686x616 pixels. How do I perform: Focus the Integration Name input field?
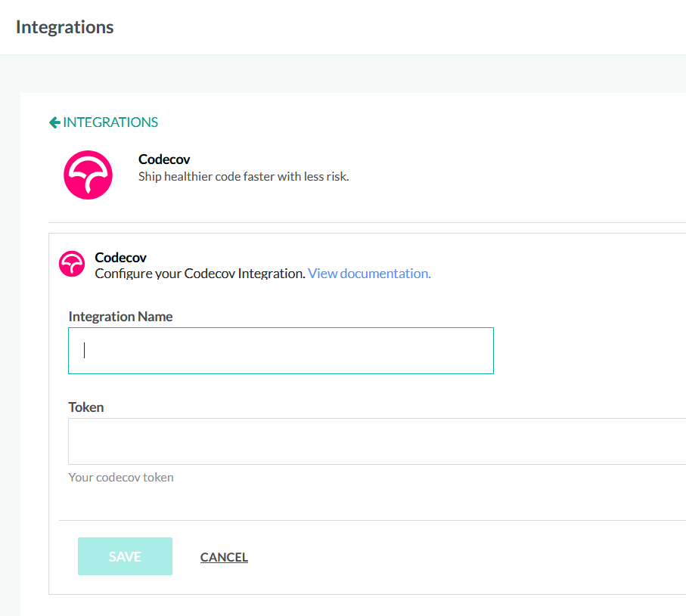point(281,351)
